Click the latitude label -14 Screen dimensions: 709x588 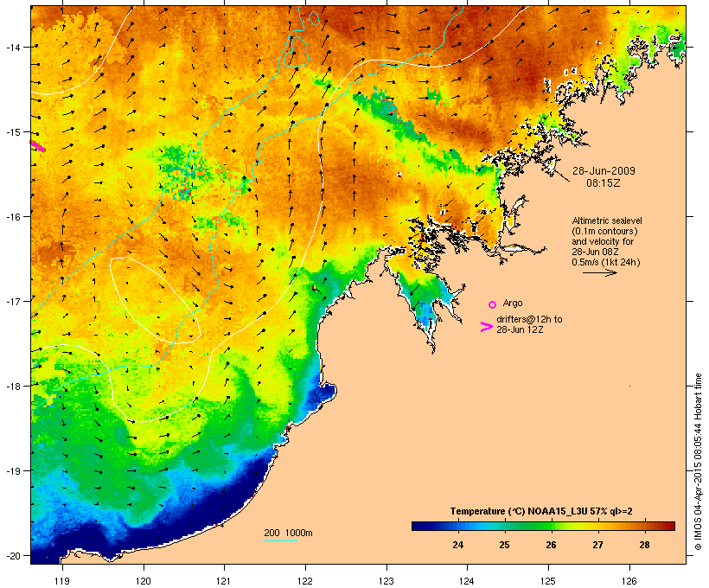pos(13,47)
